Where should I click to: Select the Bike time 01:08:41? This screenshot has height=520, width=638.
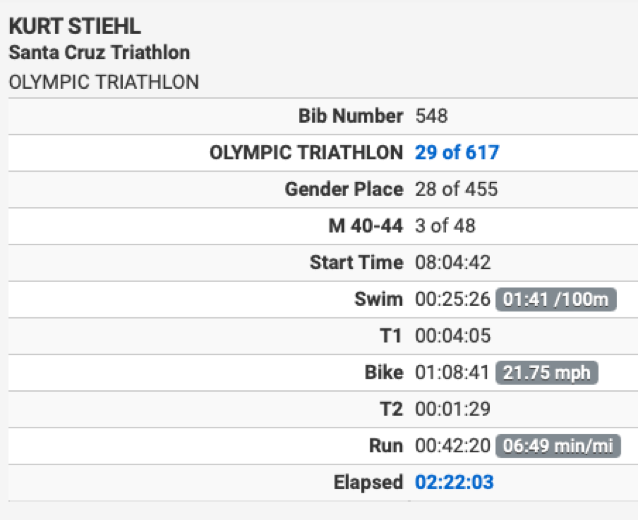(x=452, y=372)
